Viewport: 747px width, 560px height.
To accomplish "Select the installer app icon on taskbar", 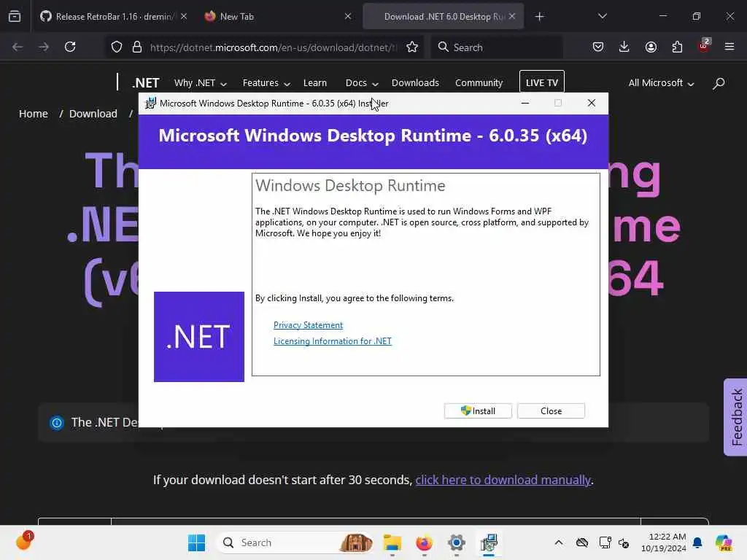I will click(x=489, y=542).
